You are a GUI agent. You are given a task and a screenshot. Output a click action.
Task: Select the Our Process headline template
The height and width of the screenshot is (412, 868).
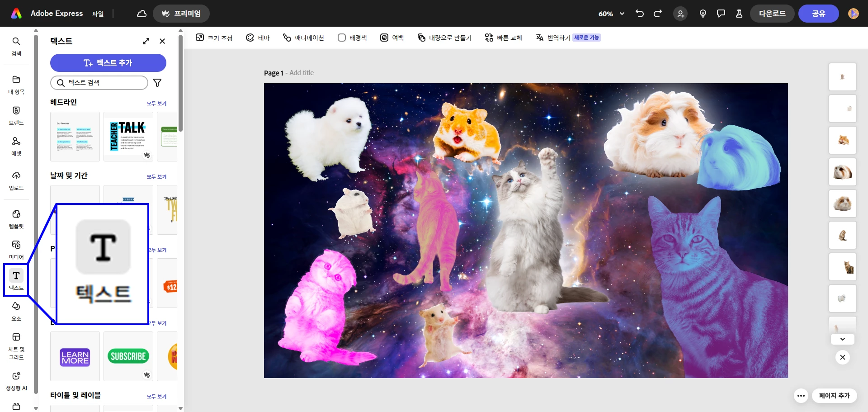click(x=75, y=137)
